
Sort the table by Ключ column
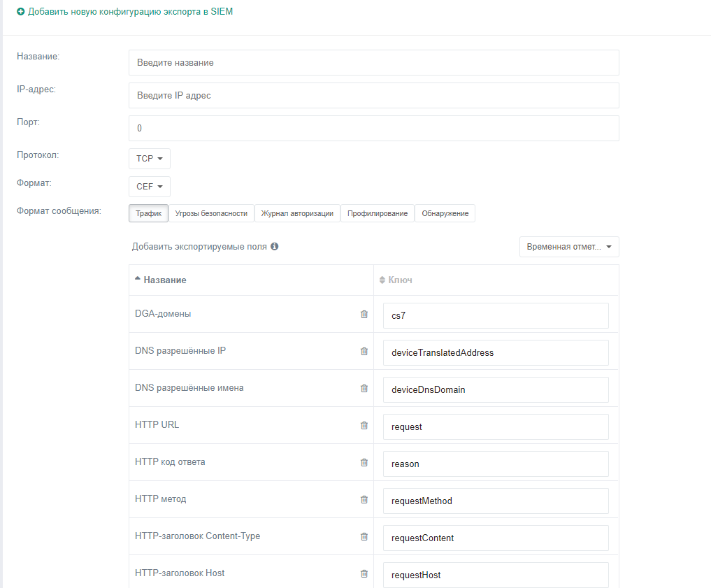pyautogui.click(x=399, y=280)
